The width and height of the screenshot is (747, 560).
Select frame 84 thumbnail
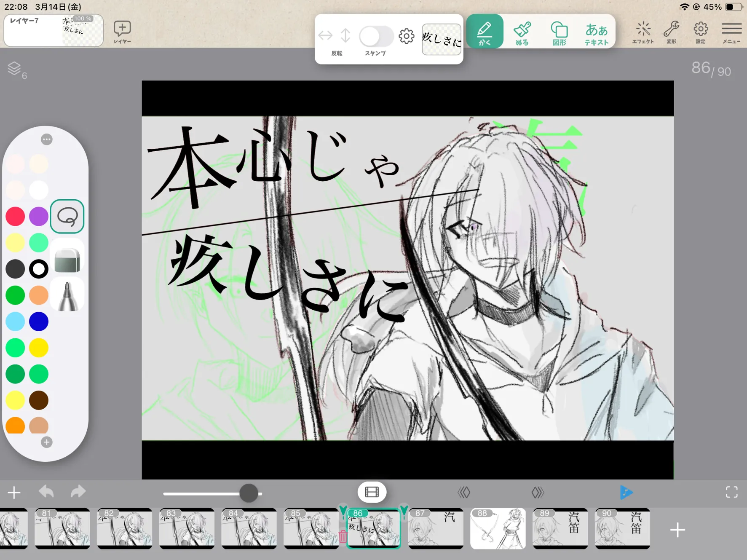[249, 528]
